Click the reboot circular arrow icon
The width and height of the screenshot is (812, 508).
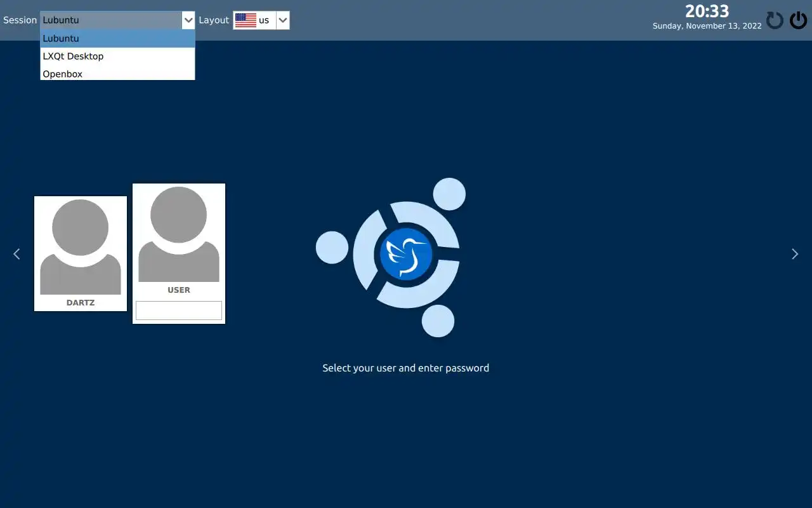775,20
